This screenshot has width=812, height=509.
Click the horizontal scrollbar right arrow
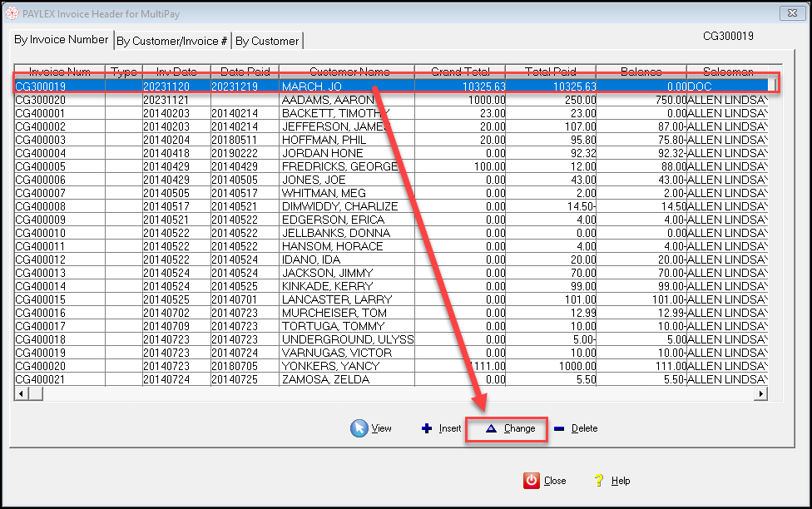760,393
